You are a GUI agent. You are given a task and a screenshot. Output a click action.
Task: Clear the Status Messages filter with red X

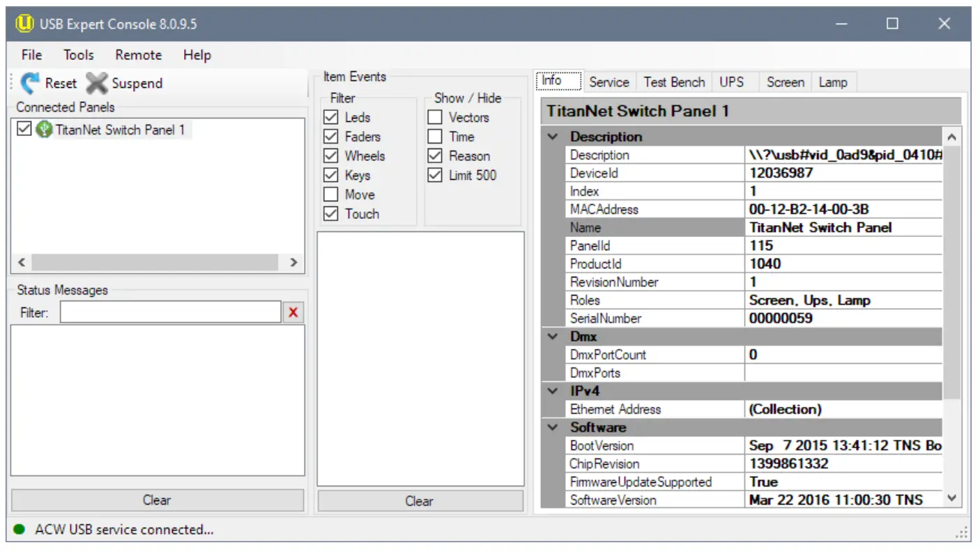[293, 313]
